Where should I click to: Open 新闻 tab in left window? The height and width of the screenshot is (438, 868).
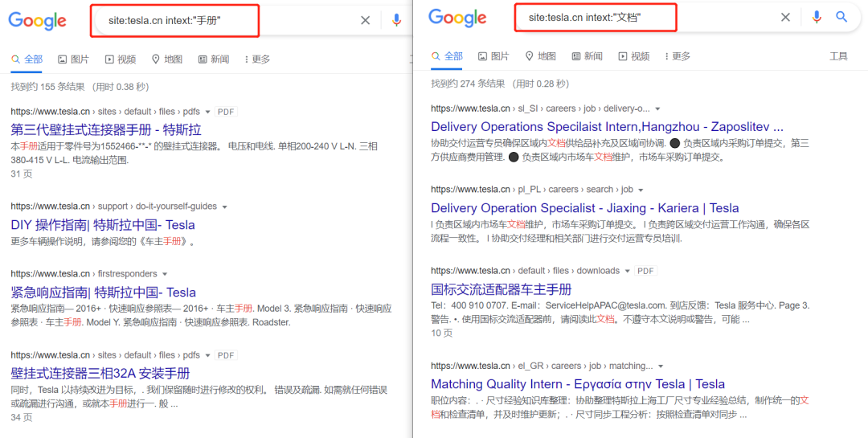(x=214, y=59)
